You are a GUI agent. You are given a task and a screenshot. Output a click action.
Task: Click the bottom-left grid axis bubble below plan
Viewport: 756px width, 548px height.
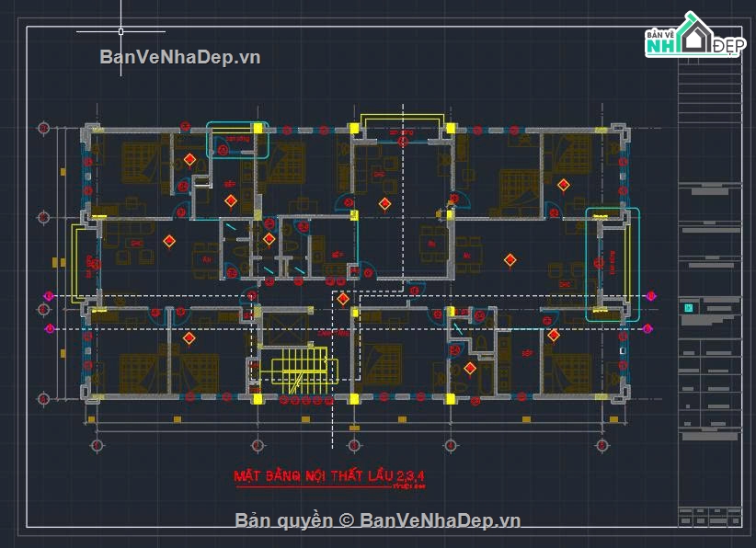(x=96, y=445)
